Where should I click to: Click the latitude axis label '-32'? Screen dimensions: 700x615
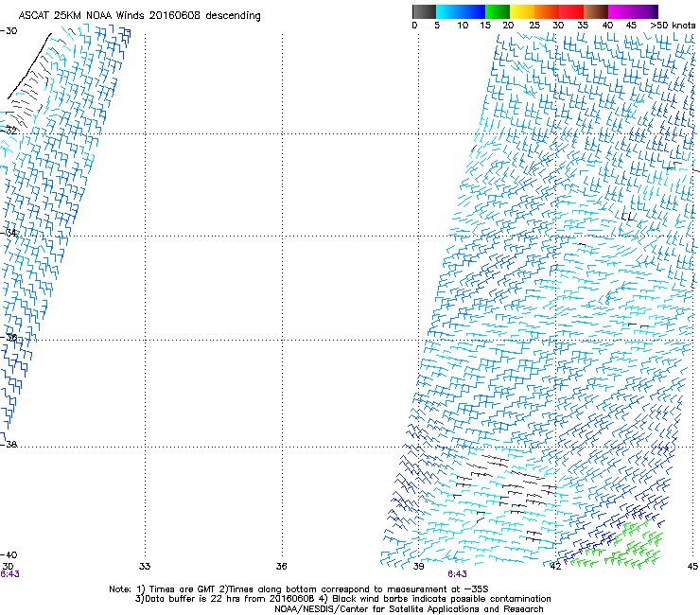9,131
